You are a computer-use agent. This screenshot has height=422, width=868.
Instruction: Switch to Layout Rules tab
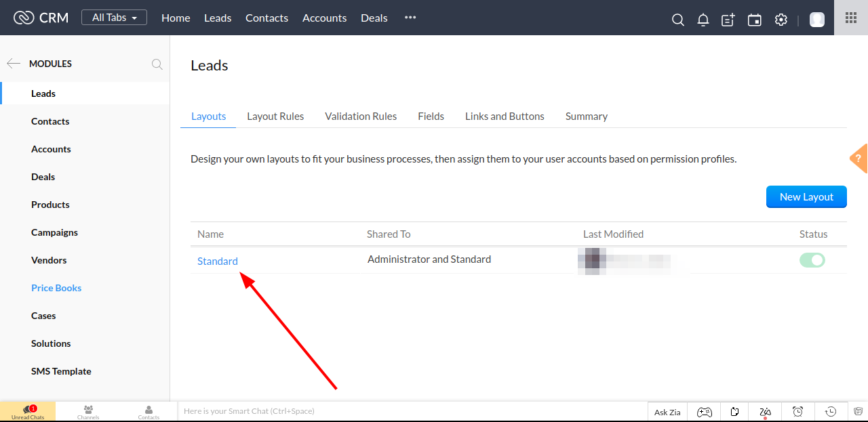(x=275, y=117)
